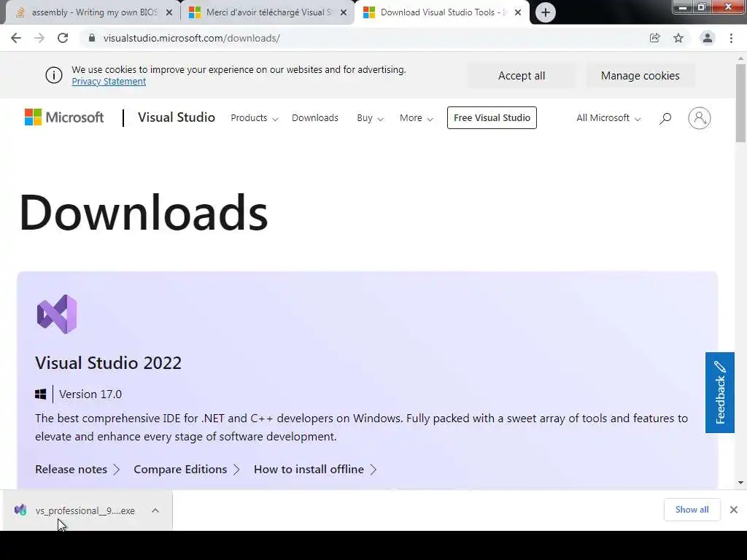The height and width of the screenshot is (560, 747).
Task: Open options arrow for vs_professional download
Action: 155,510
